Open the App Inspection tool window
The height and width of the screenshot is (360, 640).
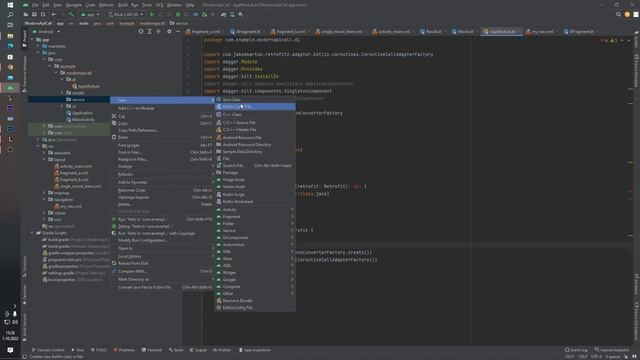point(255,350)
